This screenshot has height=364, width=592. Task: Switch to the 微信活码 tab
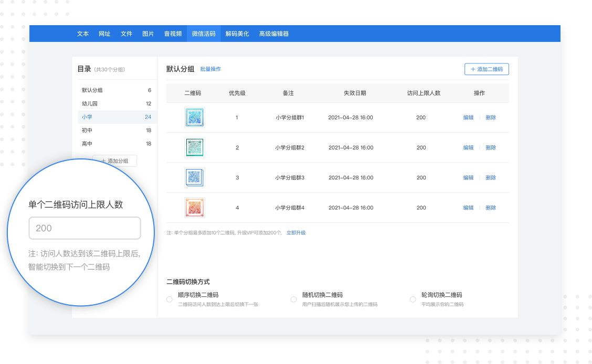204,34
